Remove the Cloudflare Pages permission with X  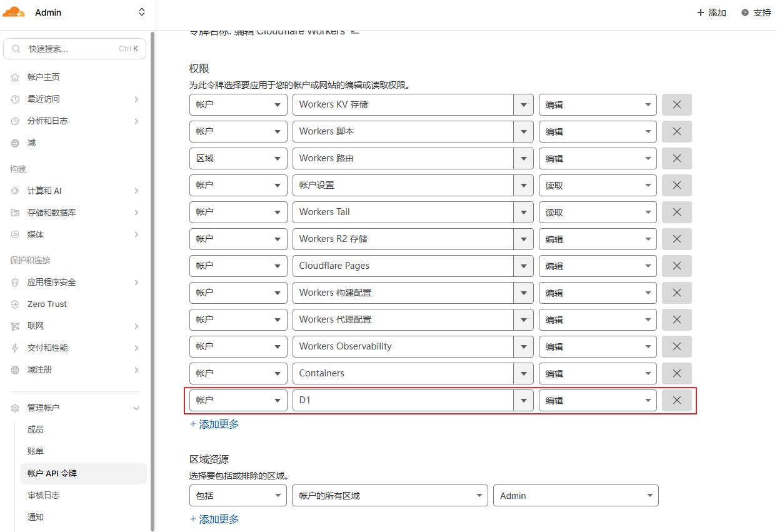pos(676,266)
